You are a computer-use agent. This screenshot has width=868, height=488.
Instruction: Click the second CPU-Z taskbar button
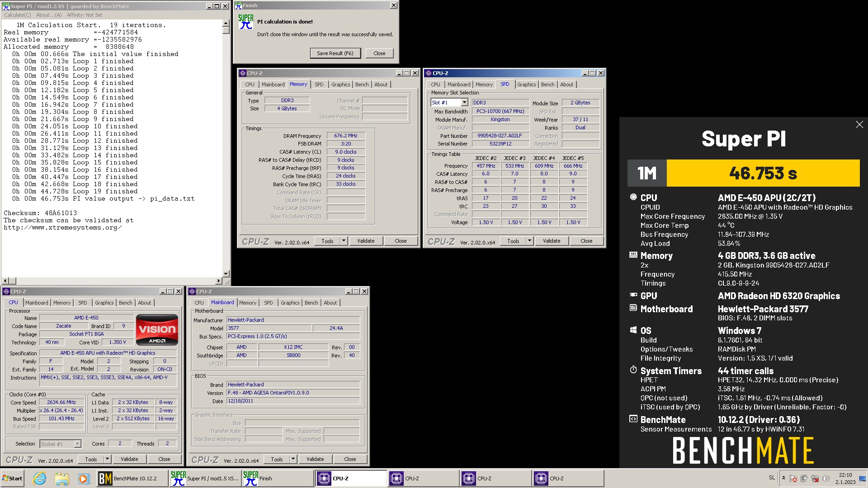click(x=423, y=478)
